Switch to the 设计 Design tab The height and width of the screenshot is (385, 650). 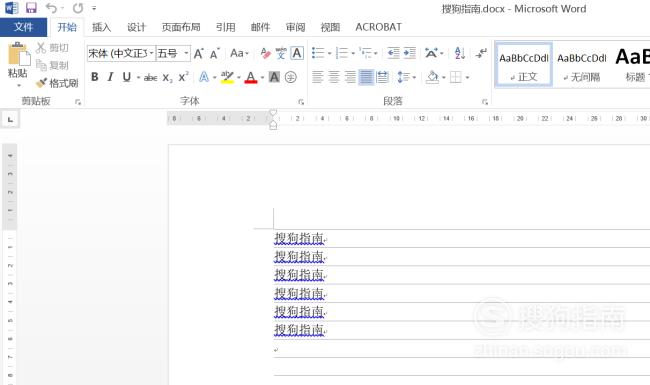[x=136, y=27]
